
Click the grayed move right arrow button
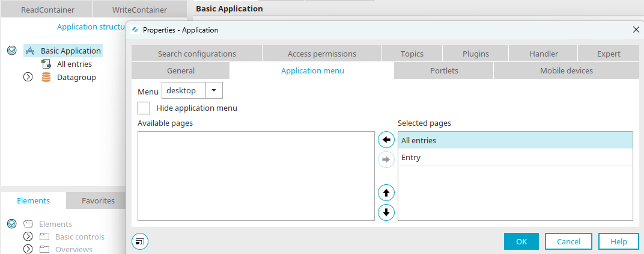tap(386, 160)
